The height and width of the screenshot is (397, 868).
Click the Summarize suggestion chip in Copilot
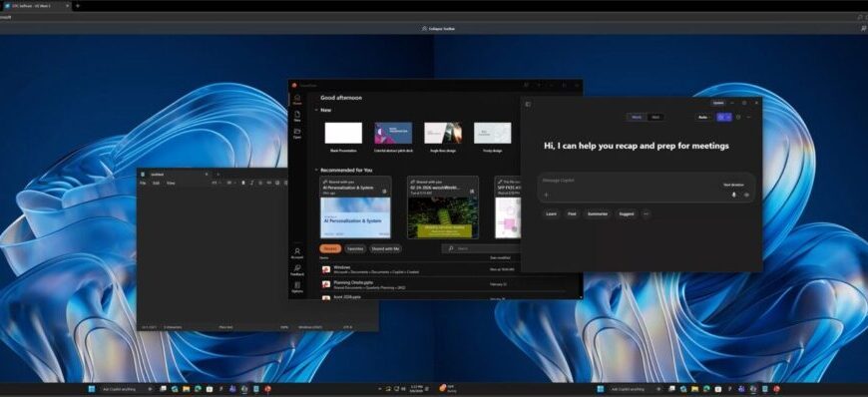[598, 213]
